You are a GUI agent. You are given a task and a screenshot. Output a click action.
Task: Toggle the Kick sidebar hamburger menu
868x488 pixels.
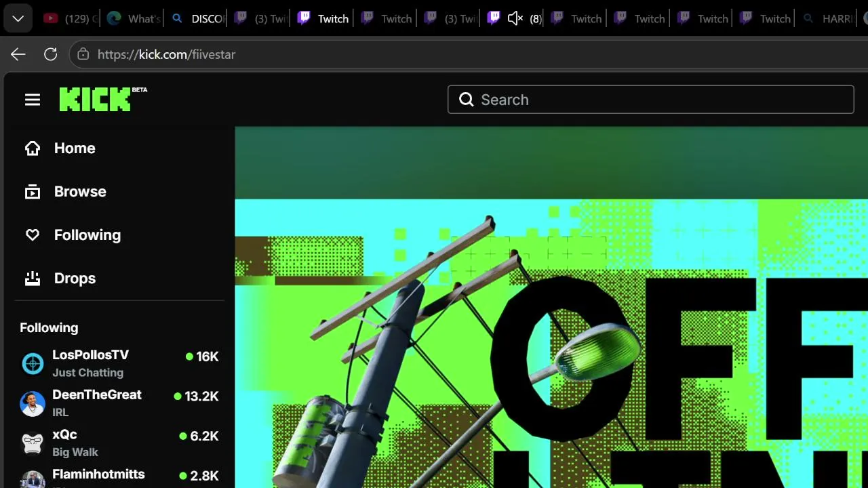[x=33, y=100]
